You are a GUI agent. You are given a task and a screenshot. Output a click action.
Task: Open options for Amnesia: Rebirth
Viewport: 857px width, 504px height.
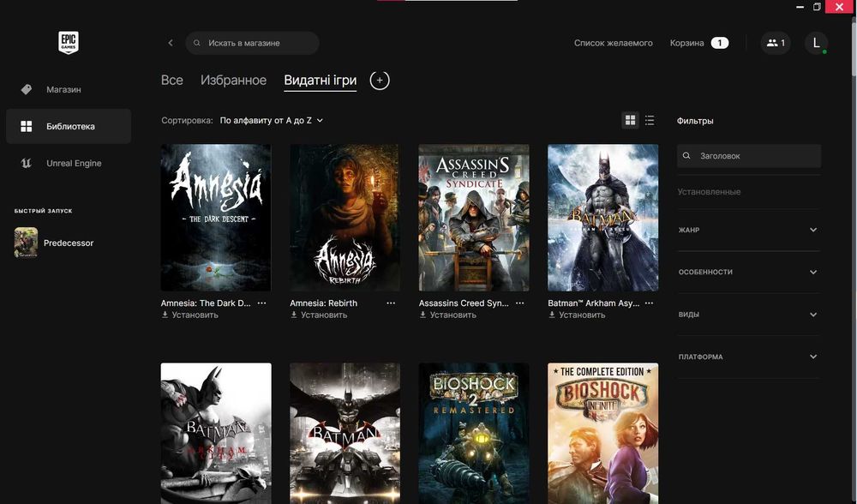pos(391,303)
